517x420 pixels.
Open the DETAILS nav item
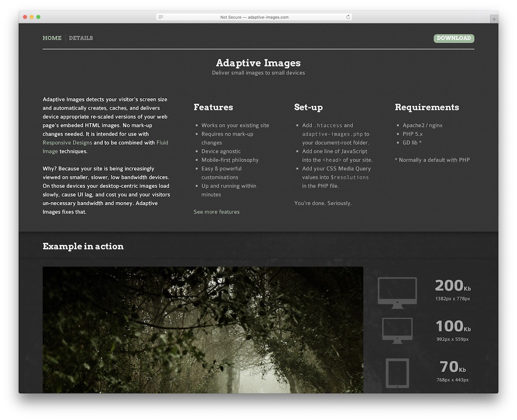click(x=81, y=38)
